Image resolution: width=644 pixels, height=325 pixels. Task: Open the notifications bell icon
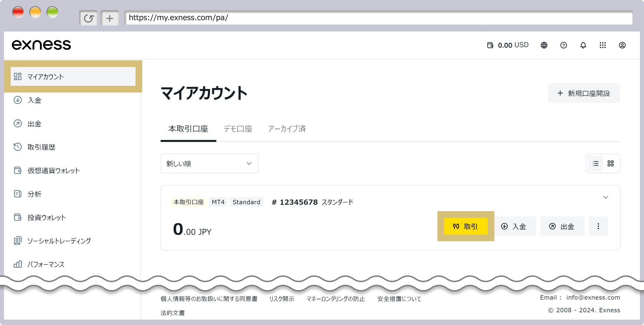pyautogui.click(x=583, y=45)
